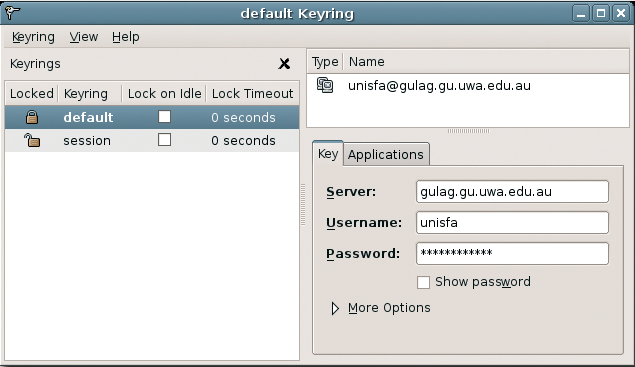635x367 pixels.
Task: Click the Name column header in key list
Action: pyautogui.click(x=486, y=62)
